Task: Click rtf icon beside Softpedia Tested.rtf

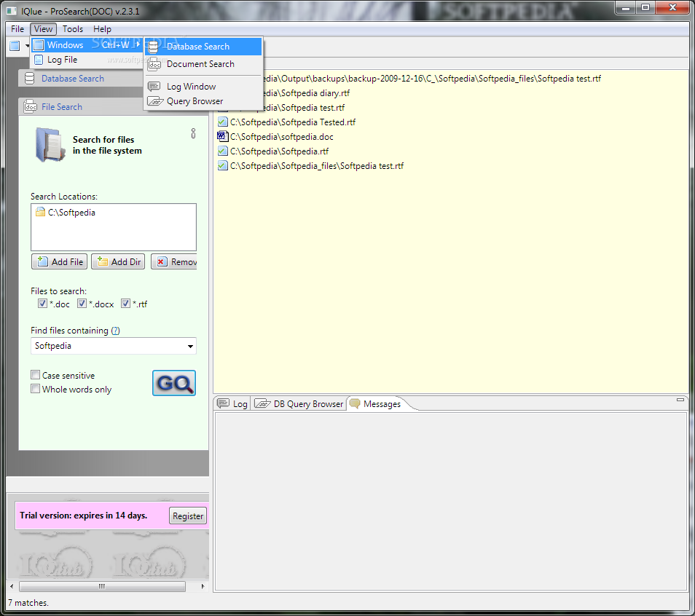Action: pyautogui.click(x=222, y=122)
